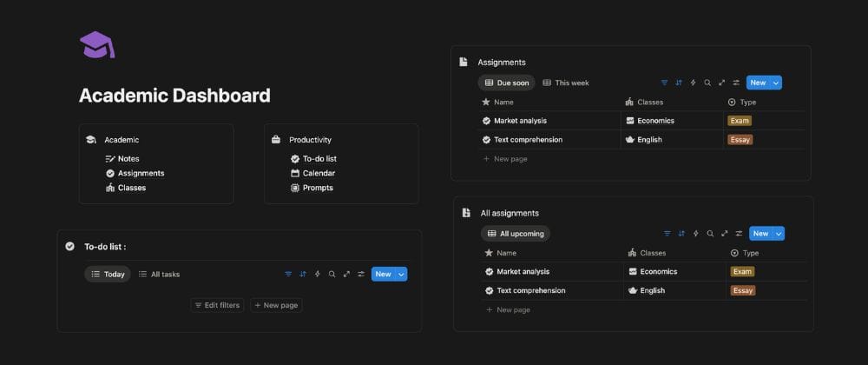Add New page row in Assignments table
Viewport: 868px width, 365px height.
coord(505,159)
